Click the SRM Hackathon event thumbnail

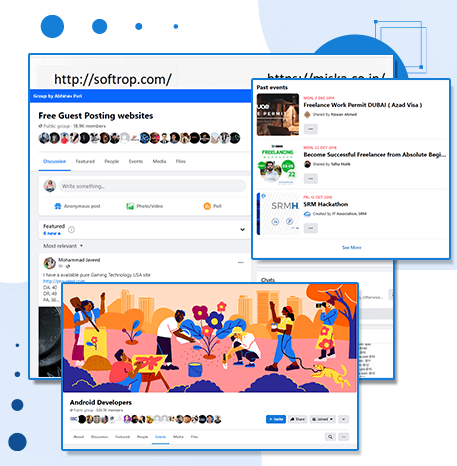point(278,214)
